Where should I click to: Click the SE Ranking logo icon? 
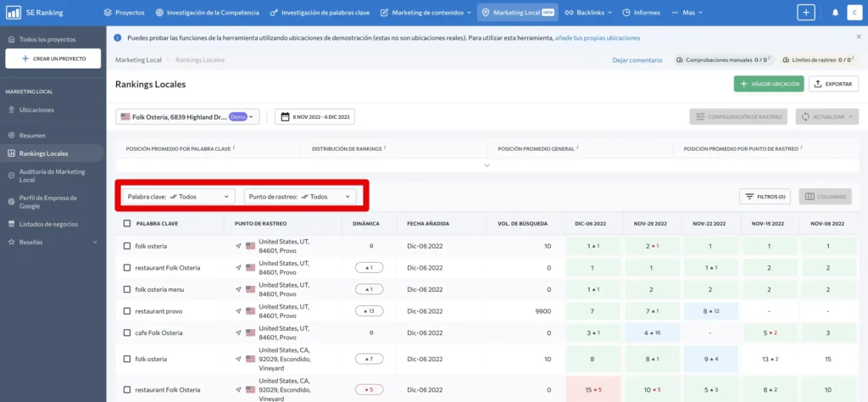tap(14, 12)
